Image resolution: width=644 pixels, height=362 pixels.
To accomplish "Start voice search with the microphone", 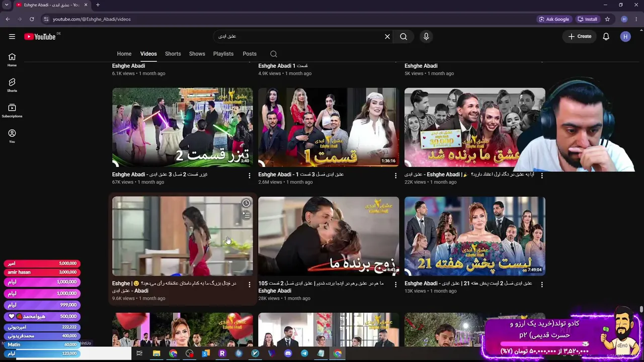I will 426,36.
